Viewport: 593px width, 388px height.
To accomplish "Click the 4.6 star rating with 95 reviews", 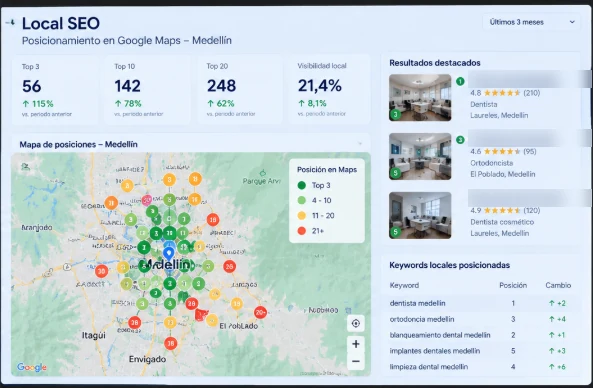I will (x=503, y=151).
